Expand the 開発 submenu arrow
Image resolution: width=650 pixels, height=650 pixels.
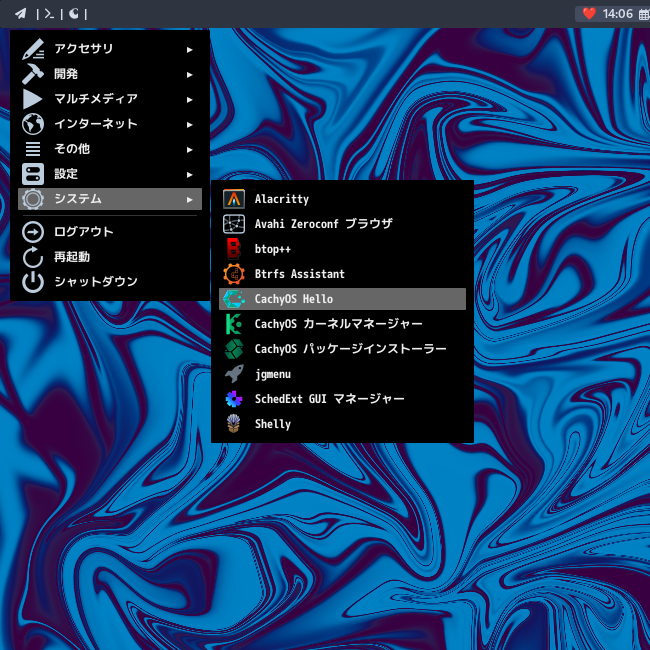coord(189,75)
